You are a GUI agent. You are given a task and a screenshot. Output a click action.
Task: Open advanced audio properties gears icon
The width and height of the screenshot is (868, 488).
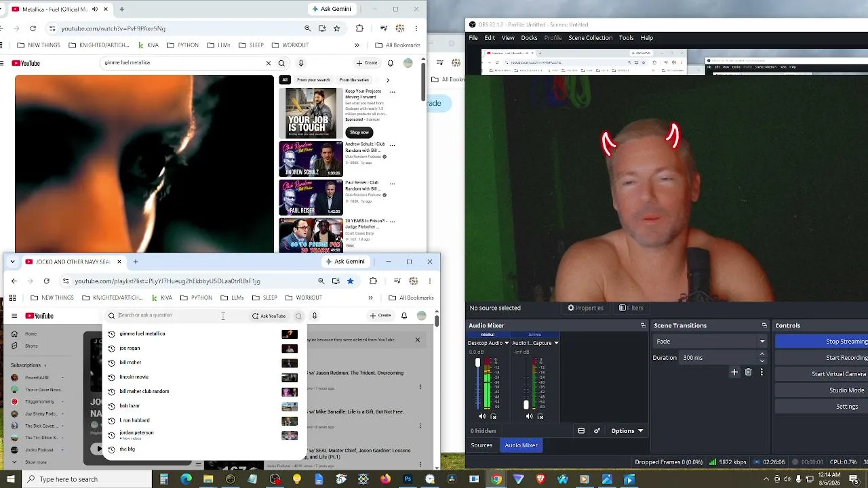(597, 431)
